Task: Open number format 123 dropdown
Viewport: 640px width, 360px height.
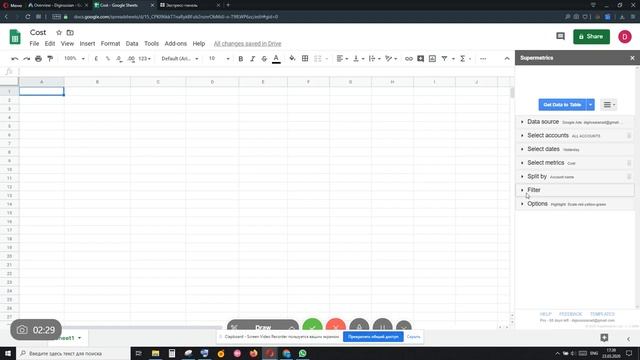Action: pos(144,59)
